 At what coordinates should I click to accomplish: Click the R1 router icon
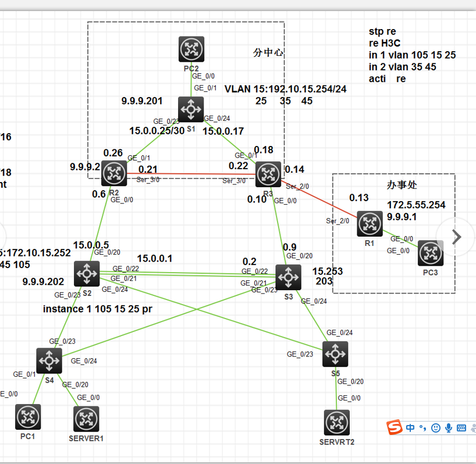click(x=370, y=224)
